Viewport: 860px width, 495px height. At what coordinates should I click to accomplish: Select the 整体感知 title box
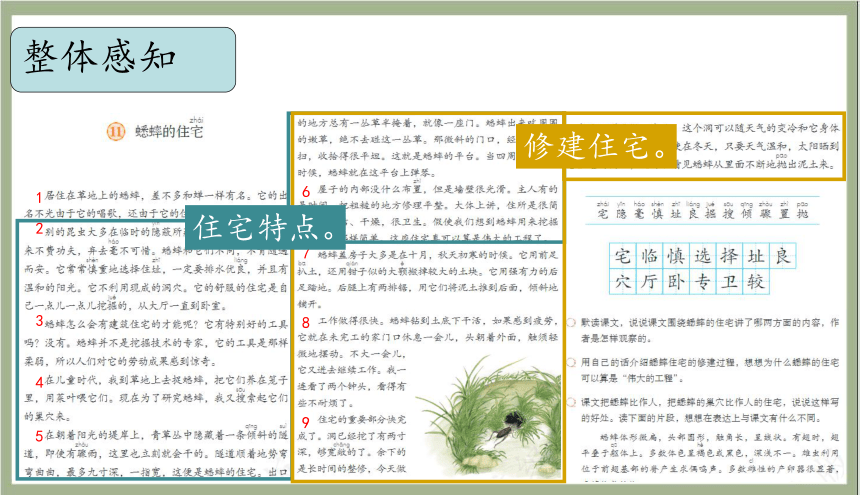pos(123,60)
